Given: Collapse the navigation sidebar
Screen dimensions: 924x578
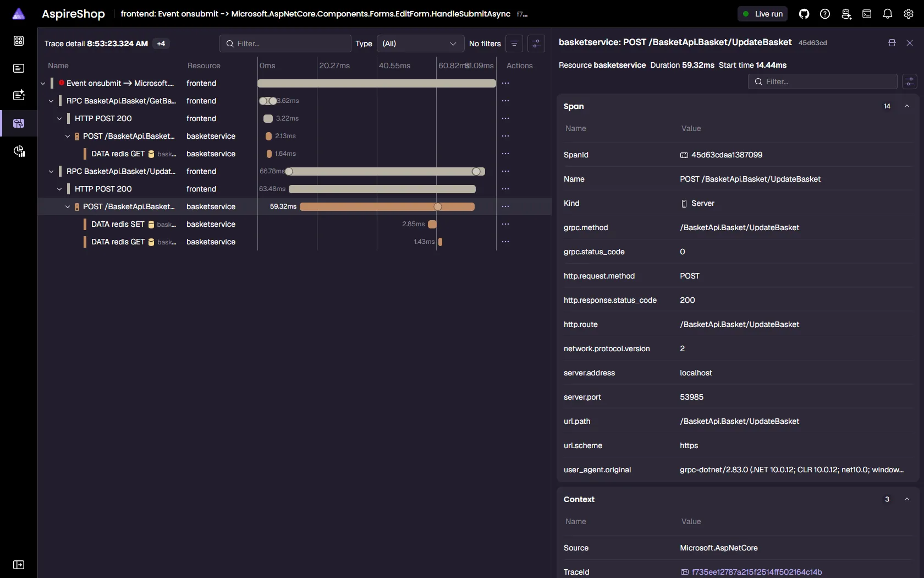Looking at the screenshot, I should [x=19, y=565].
